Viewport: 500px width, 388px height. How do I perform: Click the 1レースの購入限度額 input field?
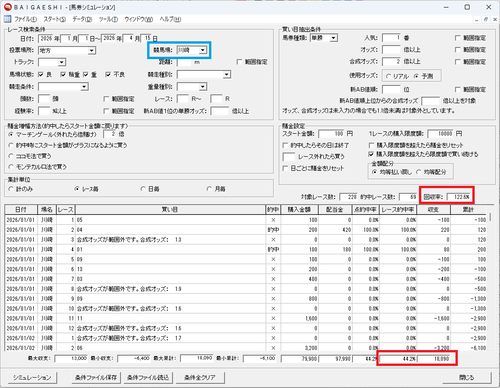point(441,134)
